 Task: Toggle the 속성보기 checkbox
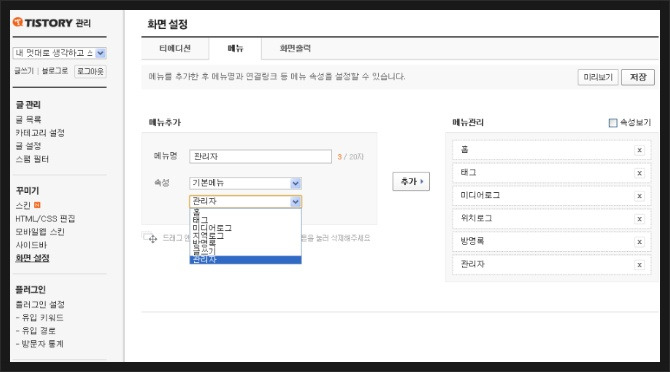pyautogui.click(x=613, y=123)
